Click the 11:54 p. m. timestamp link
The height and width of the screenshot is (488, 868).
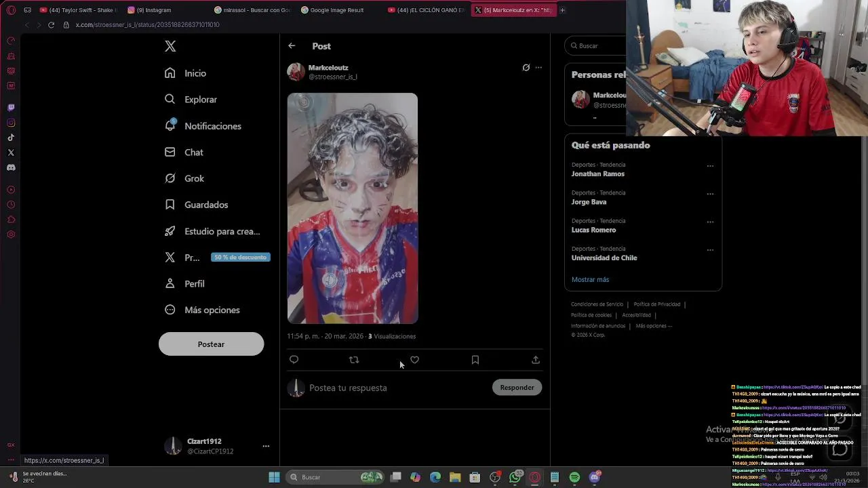click(326, 336)
